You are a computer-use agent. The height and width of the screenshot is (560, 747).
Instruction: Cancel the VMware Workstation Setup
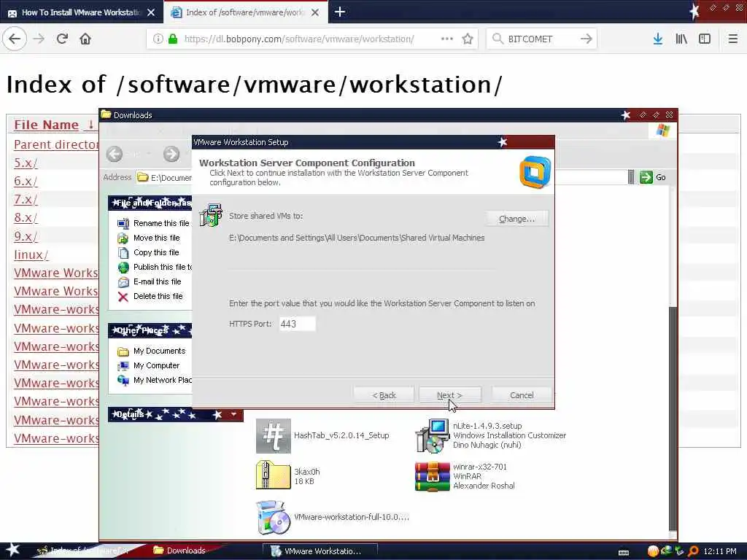click(x=522, y=395)
